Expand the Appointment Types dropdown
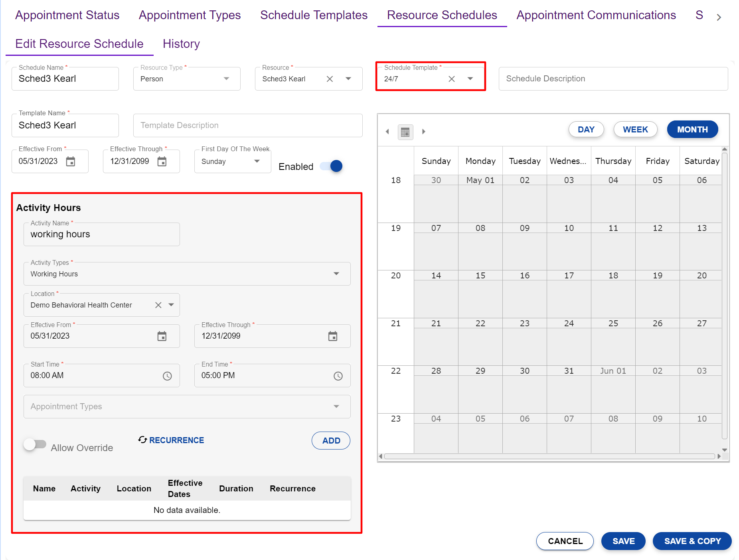The width and height of the screenshot is (739, 560). pos(336,407)
